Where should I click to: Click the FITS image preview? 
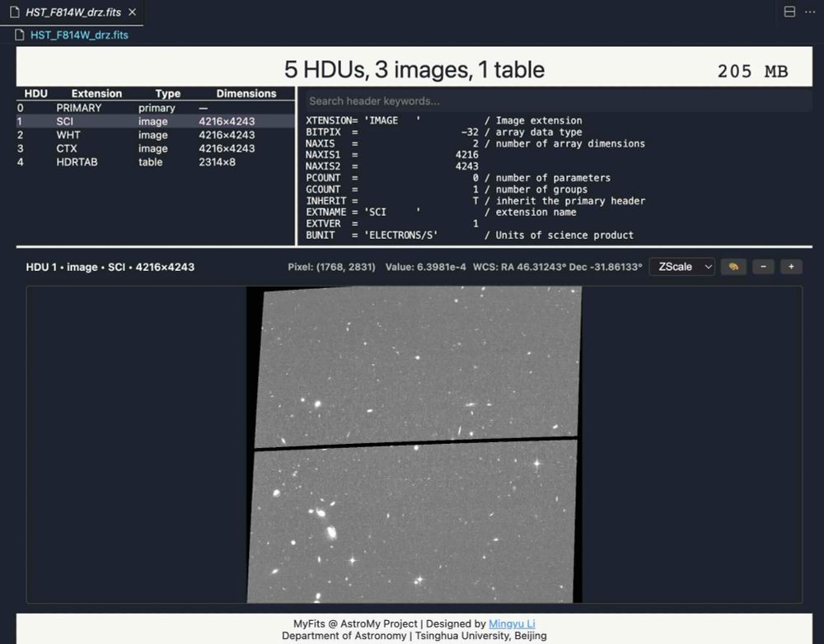pos(414,445)
